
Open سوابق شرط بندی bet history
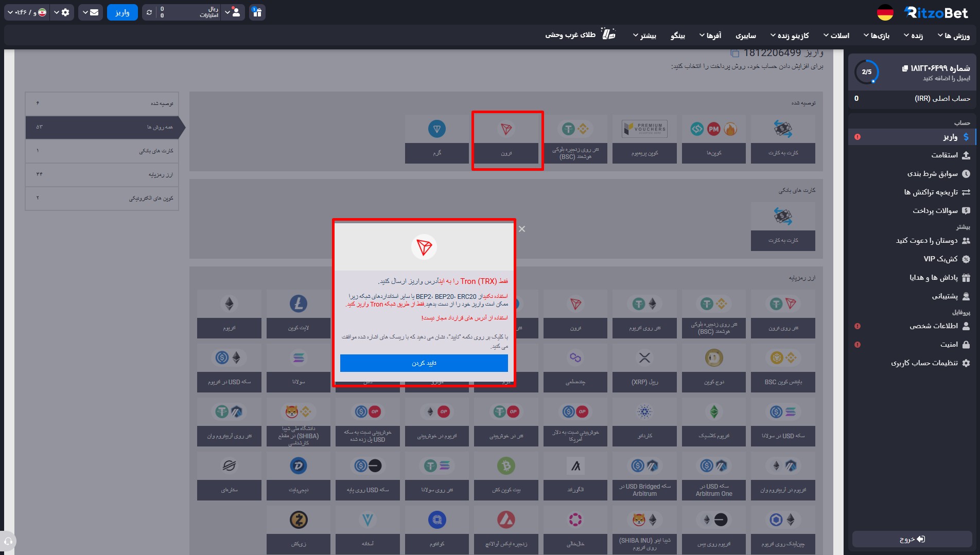[x=912, y=174]
